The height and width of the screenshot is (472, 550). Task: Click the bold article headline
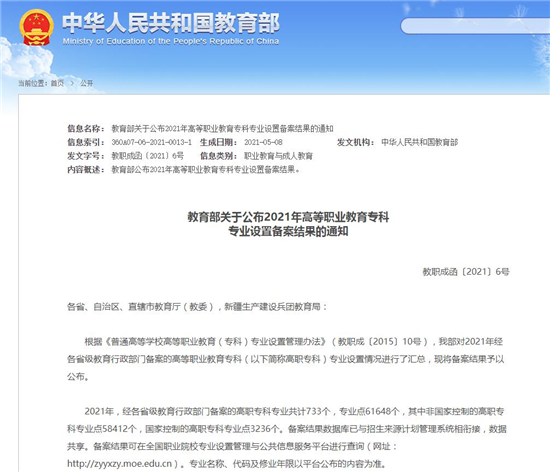288,224
